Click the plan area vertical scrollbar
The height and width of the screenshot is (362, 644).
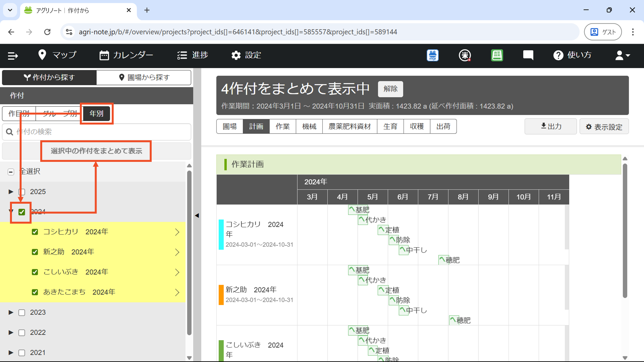625,230
